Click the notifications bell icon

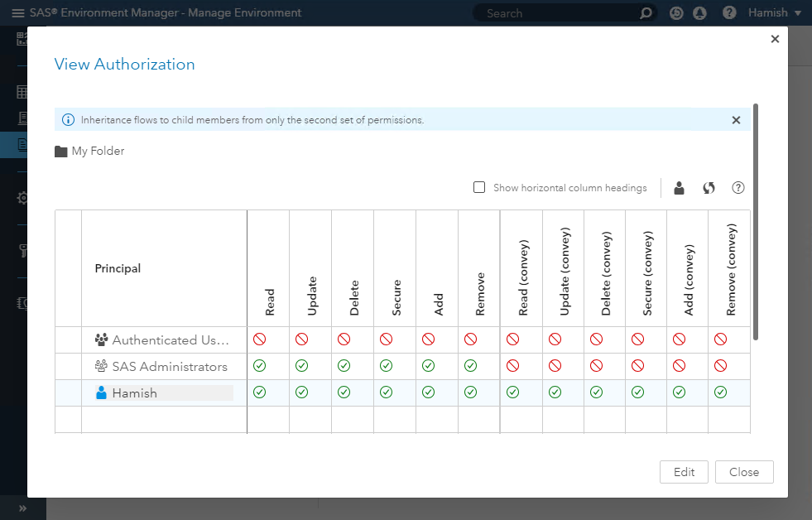(699, 13)
